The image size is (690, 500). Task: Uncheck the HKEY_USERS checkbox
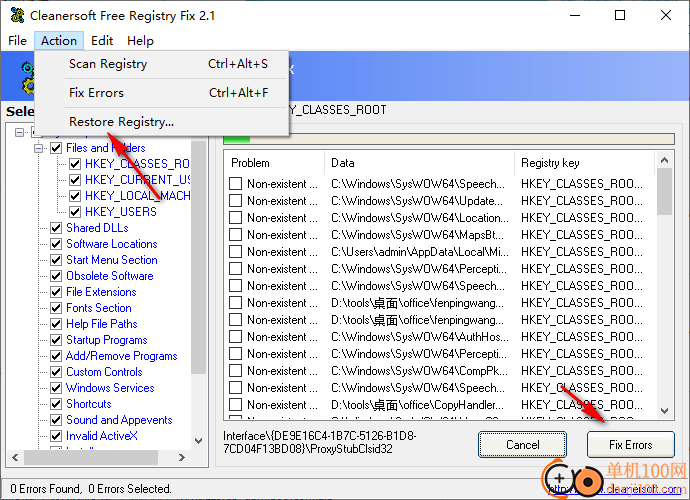[75, 212]
